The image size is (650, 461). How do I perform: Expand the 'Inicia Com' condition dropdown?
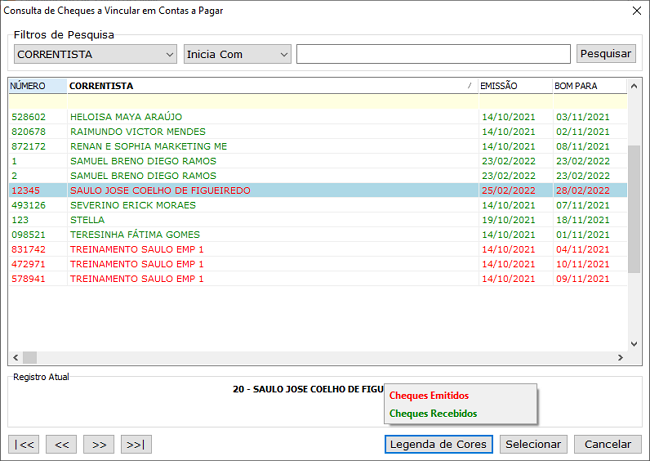283,54
